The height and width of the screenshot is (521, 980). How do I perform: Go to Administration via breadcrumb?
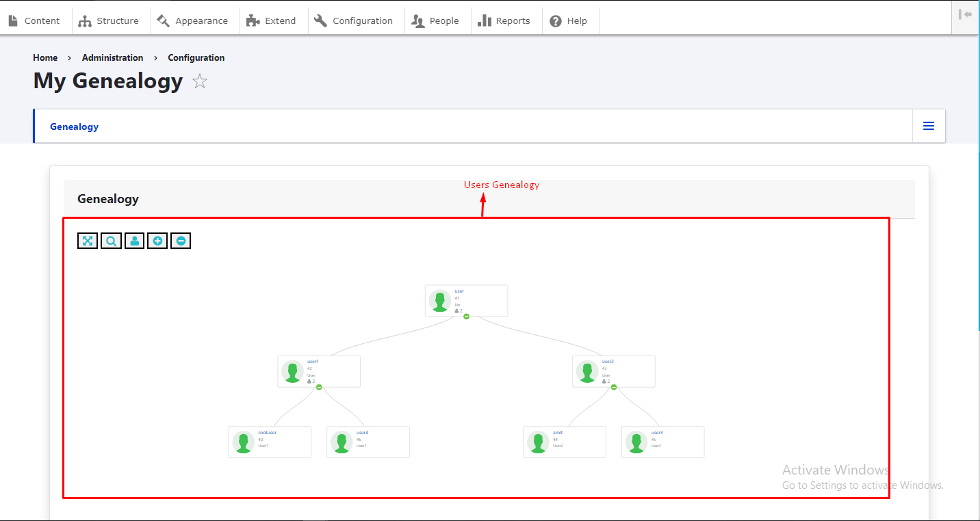tap(112, 58)
